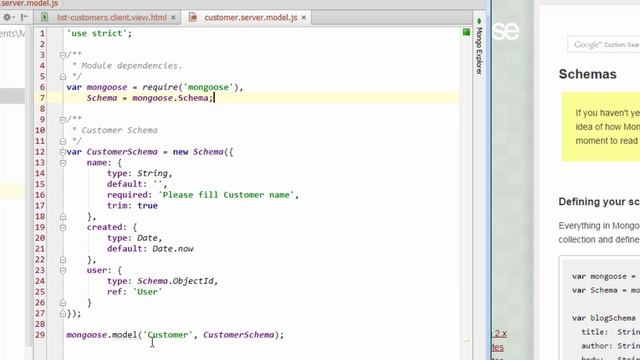Click the green inspection status square

tap(466, 32)
